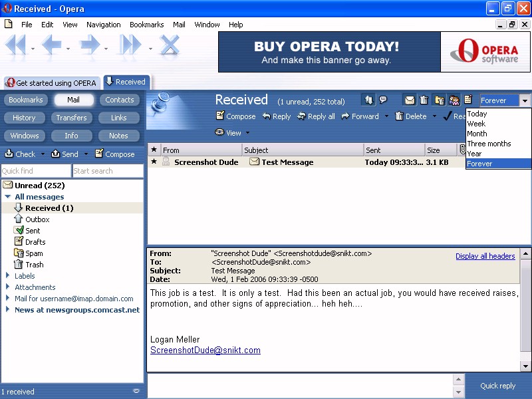The width and height of the screenshot is (532, 399).
Task: Open the Bookmarks menu
Action: point(146,25)
